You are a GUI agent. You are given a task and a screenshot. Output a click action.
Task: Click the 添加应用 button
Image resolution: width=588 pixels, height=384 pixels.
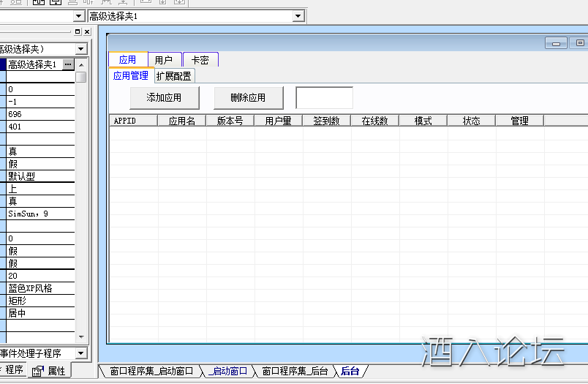(x=164, y=97)
